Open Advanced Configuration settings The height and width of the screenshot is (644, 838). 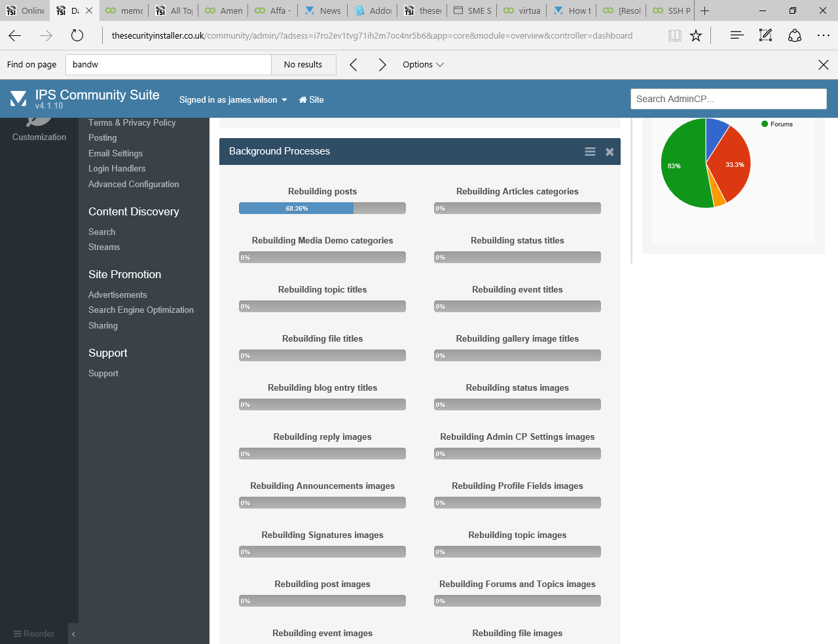click(134, 185)
